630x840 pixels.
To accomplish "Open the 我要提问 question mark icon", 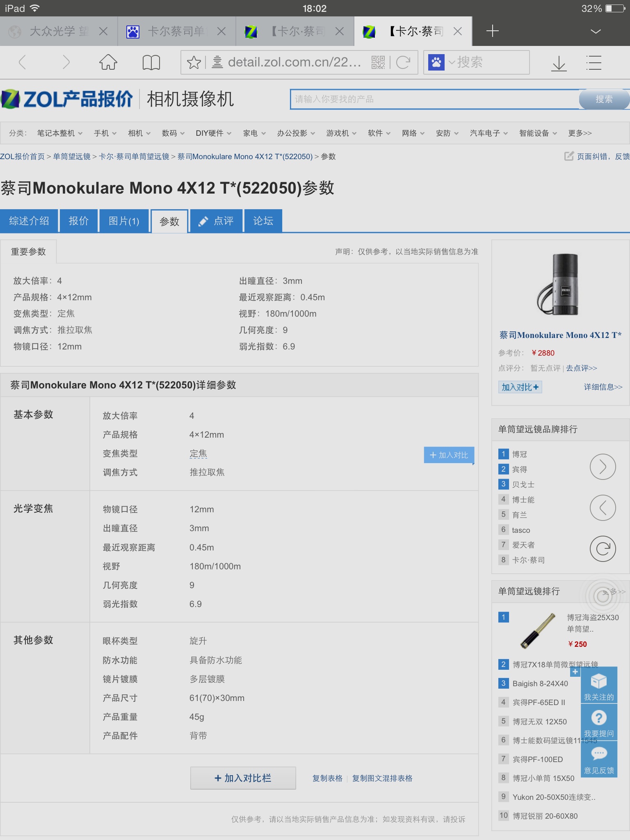I will [x=599, y=718].
